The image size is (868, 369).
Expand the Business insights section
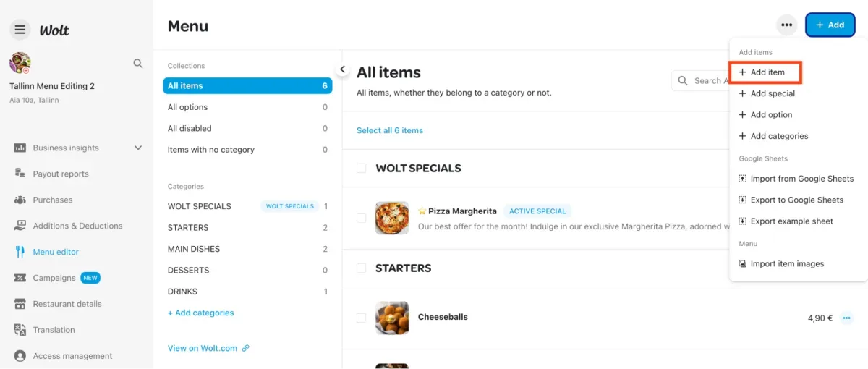[138, 148]
